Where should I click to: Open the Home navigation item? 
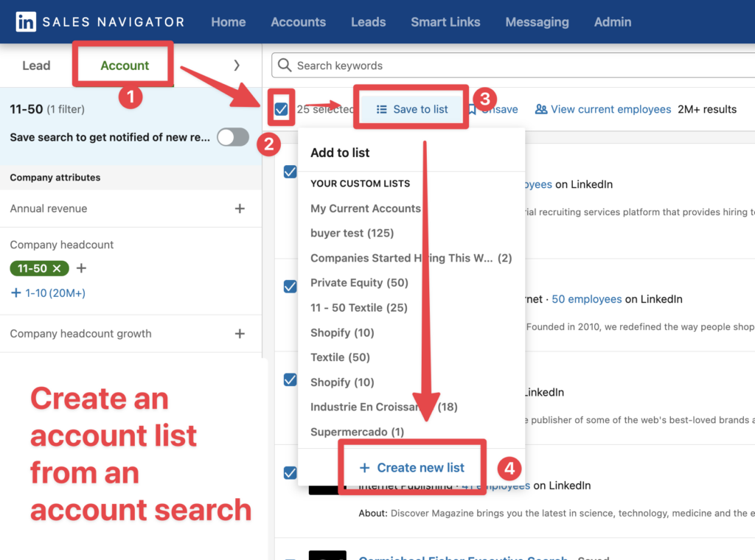229,22
